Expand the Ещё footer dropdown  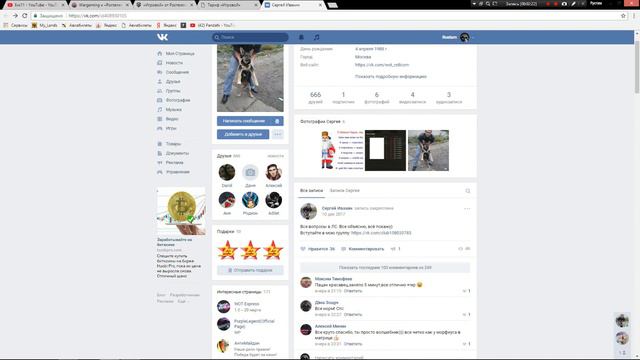click(x=182, y=301)
